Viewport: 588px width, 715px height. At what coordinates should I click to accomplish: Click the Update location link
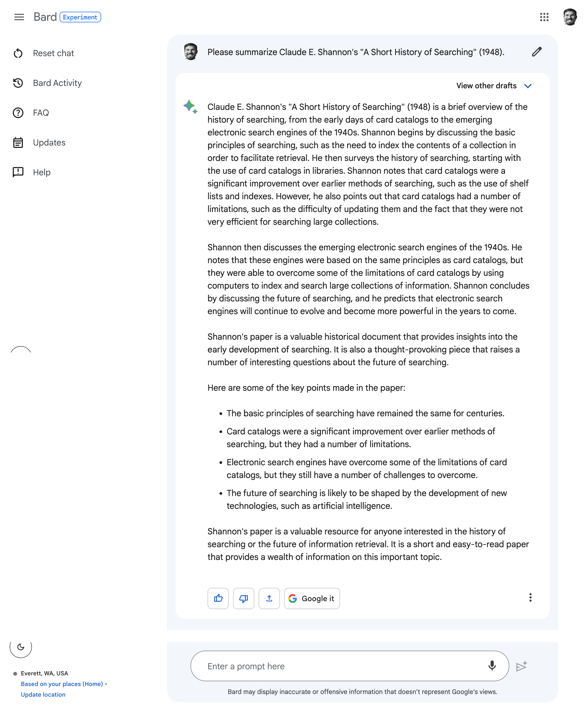pyautogui.click(x=43, y=694)
